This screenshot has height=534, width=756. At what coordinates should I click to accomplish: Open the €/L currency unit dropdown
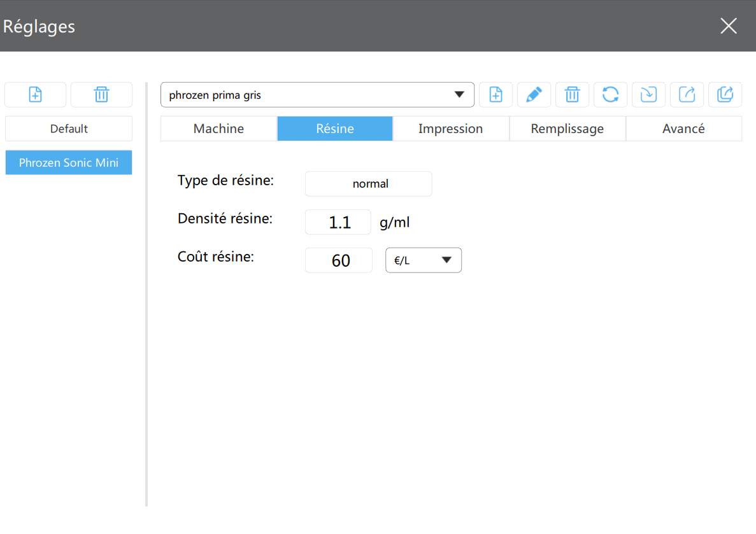[424, 260]
